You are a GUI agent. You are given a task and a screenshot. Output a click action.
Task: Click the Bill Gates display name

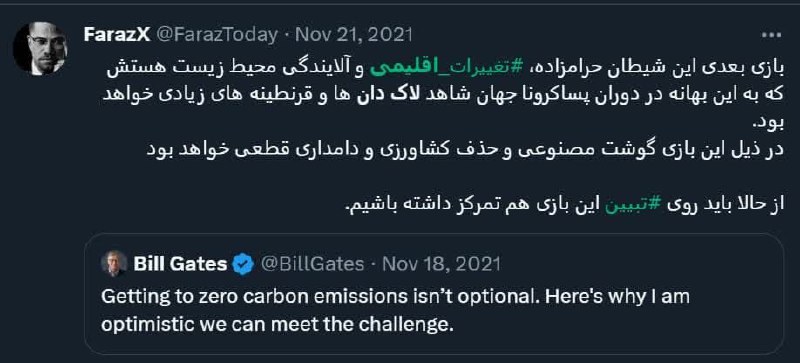pyautogui.click(x=180, y=264)
